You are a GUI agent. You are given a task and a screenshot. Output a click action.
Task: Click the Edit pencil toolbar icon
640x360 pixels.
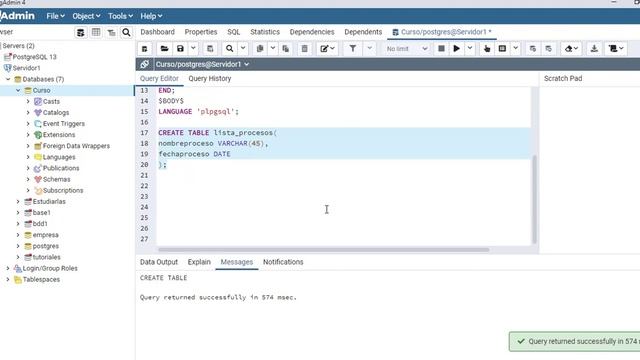pos(327,49)
